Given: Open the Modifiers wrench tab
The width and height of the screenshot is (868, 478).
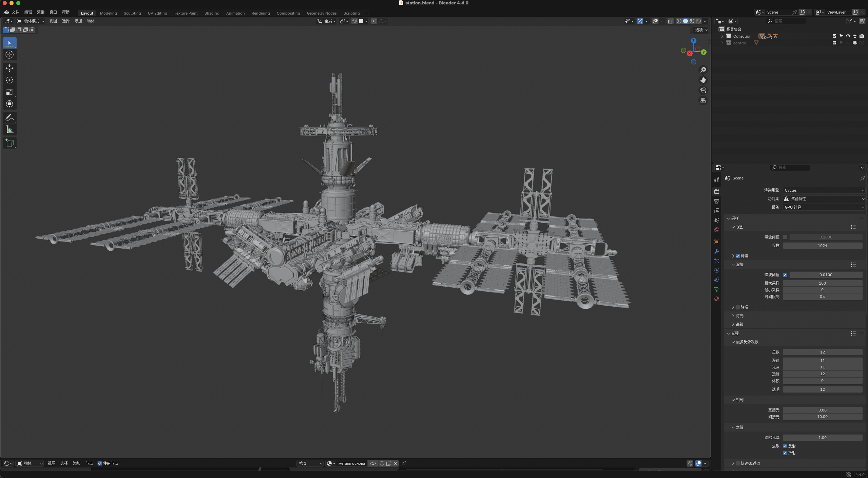Looking at the screenshot, I should coord(717,251).
